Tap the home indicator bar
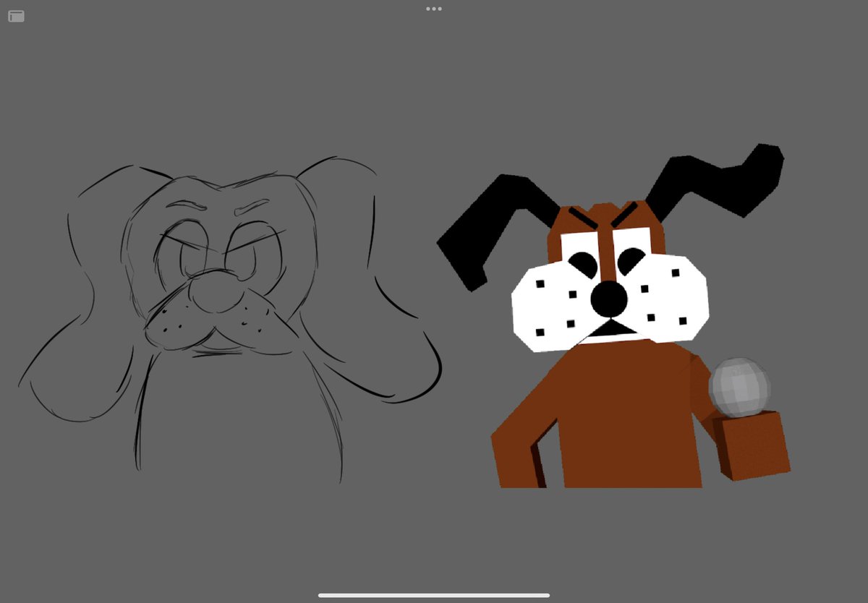 pos(434,596)
